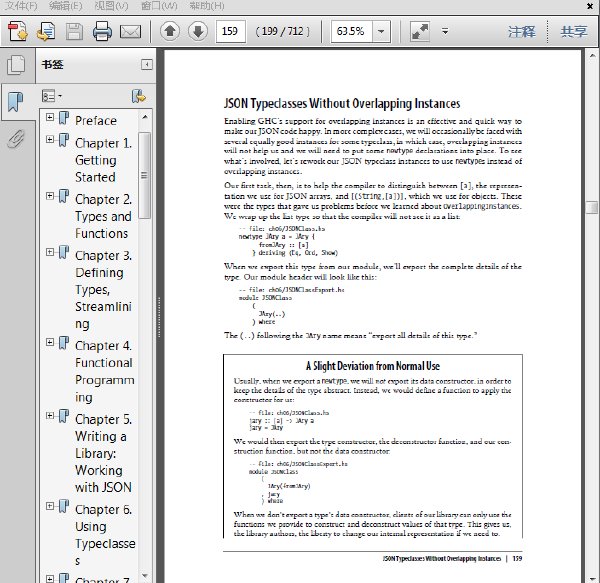The width and height of the screenshot is (600, 583).
Task: Open the 帮助(H) menu
Action: 207,6
